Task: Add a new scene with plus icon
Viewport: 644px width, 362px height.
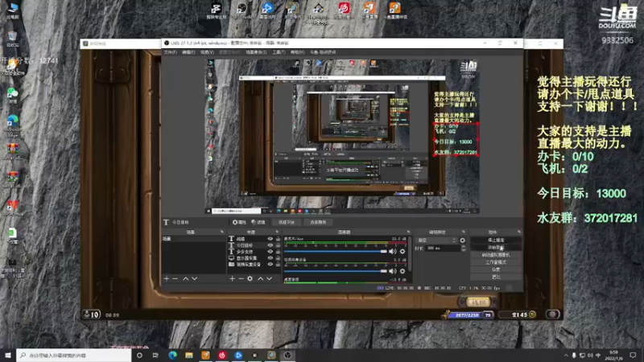Action: pyautogui.click(x=167, y=278)
